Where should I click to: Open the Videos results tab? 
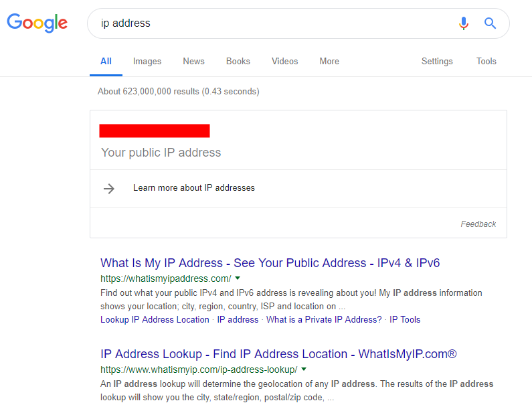pos(284,62)
